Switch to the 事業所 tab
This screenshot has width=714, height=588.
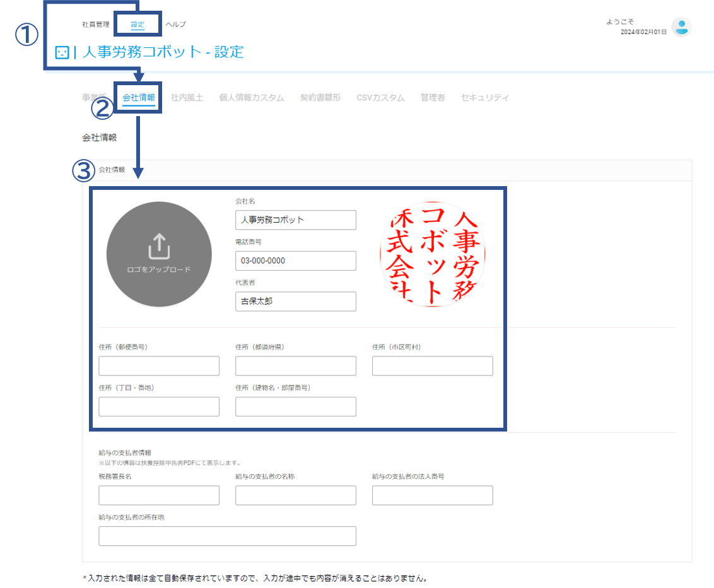(x=94, y=97)
